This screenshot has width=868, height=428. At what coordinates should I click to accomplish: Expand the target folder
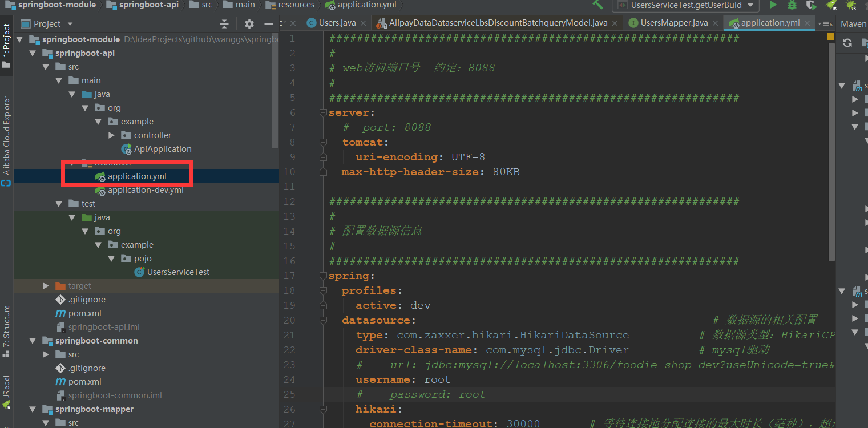46,286
